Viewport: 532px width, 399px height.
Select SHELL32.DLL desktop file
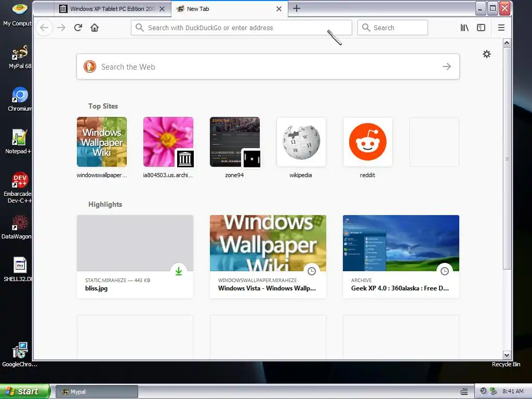click(x=18, y=269)
